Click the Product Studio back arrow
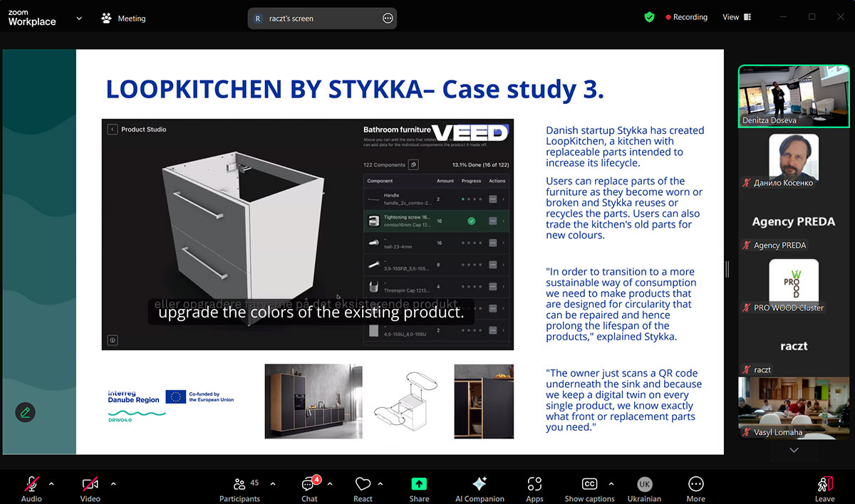 [113, 130]
